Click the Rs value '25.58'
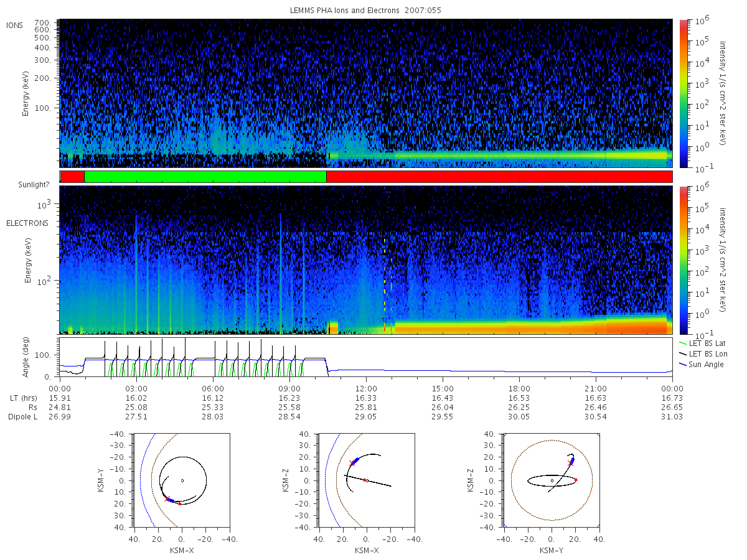This screenshot has height=560, width=747. click(x=289, y=407)
